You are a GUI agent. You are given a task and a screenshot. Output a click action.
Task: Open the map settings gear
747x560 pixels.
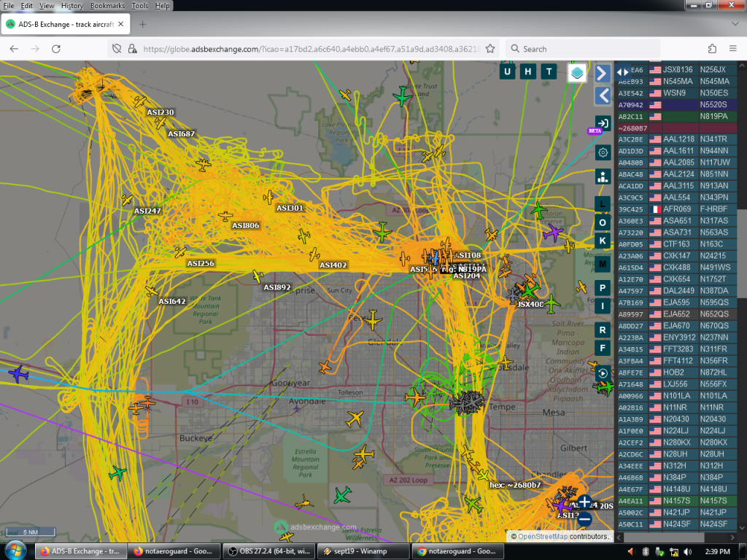pyautogui.click(x=603, y=152)
